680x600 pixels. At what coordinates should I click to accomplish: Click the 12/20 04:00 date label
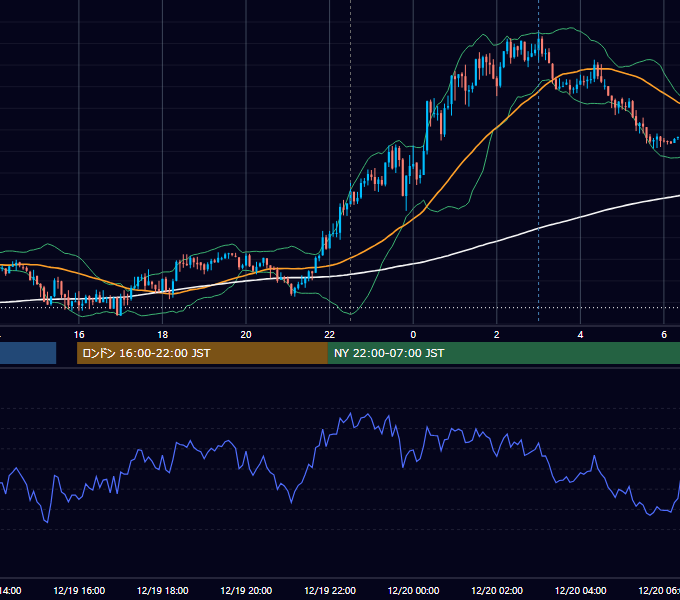pyautogui.click(x=580, y=590)
